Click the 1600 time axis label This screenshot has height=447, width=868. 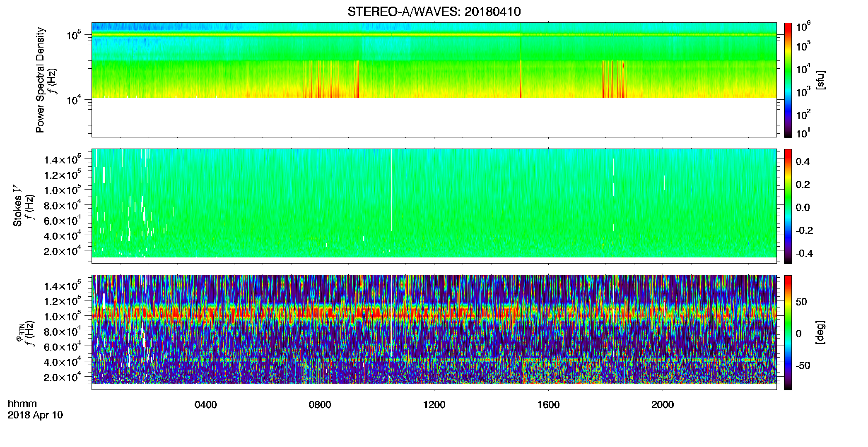coord(548,405)
